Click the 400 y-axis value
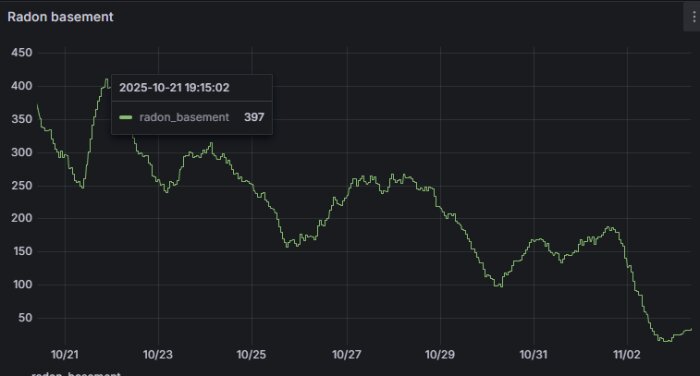 tap(22, 86)
